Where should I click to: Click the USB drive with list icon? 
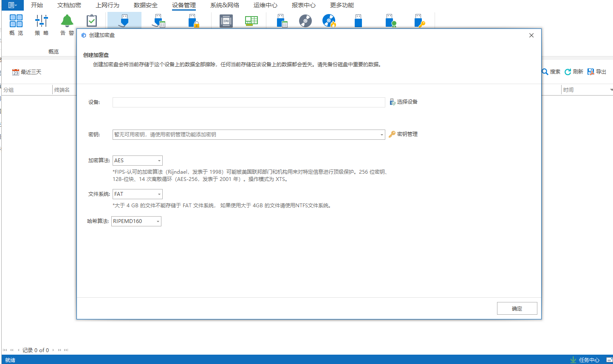point(282,21)
